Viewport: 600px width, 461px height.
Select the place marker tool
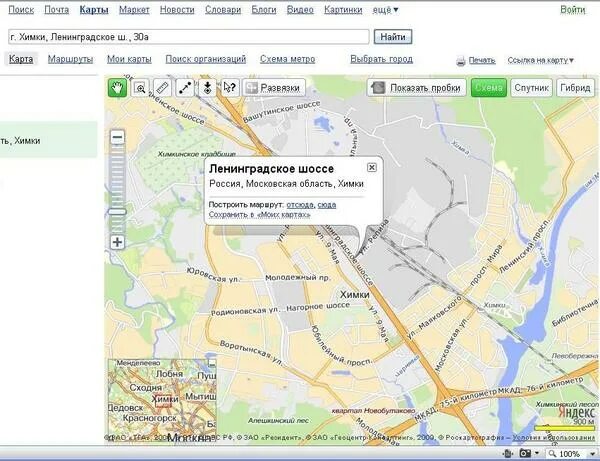click(x=207, y=88)
